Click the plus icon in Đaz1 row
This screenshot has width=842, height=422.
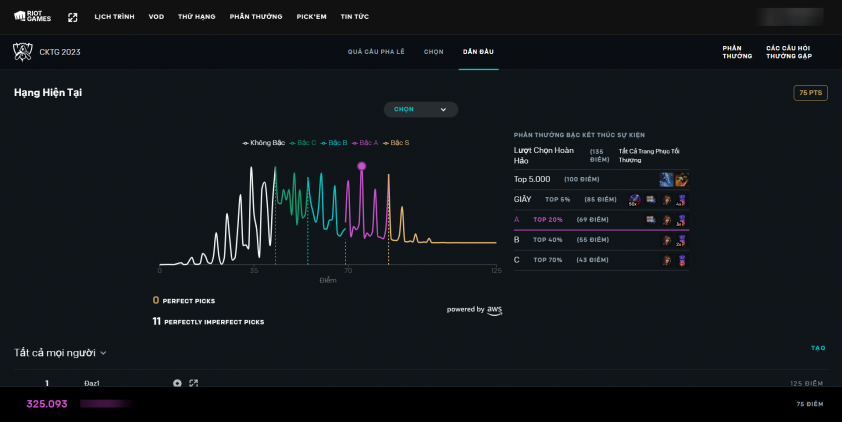coord(177,383)
